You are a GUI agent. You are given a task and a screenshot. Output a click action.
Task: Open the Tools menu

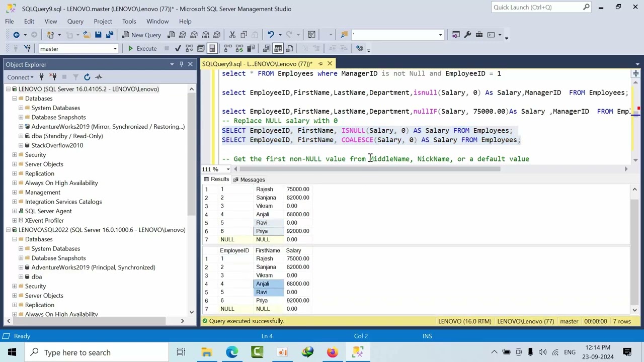pos(129,21)
